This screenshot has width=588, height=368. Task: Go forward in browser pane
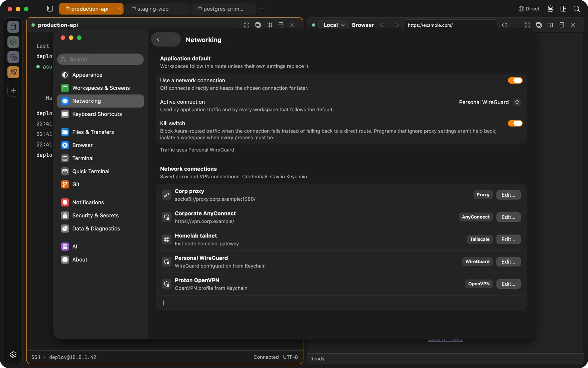click(396, 25)
